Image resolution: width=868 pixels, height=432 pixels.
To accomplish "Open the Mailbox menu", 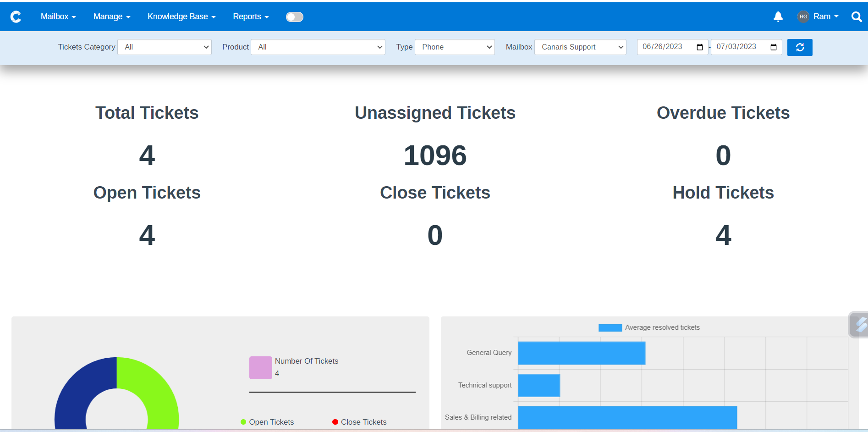I will pyautogui.click(x=58, y=17).
